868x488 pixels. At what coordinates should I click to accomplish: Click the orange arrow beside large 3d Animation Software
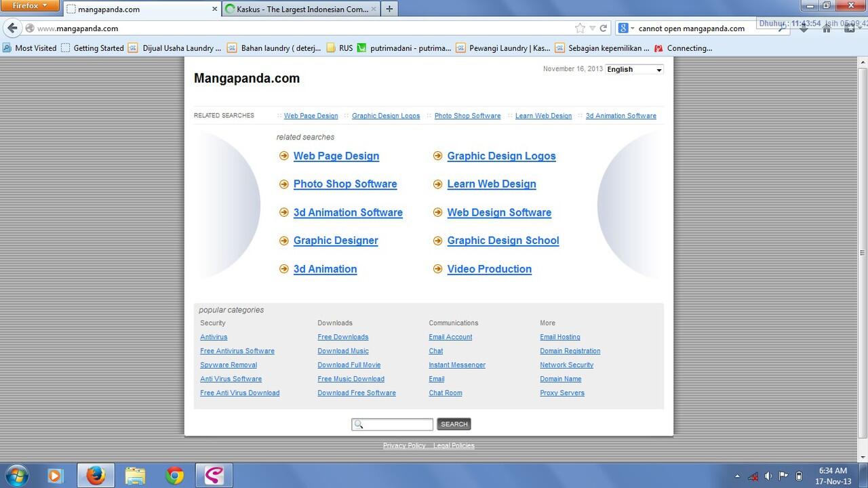pos(284,213)
